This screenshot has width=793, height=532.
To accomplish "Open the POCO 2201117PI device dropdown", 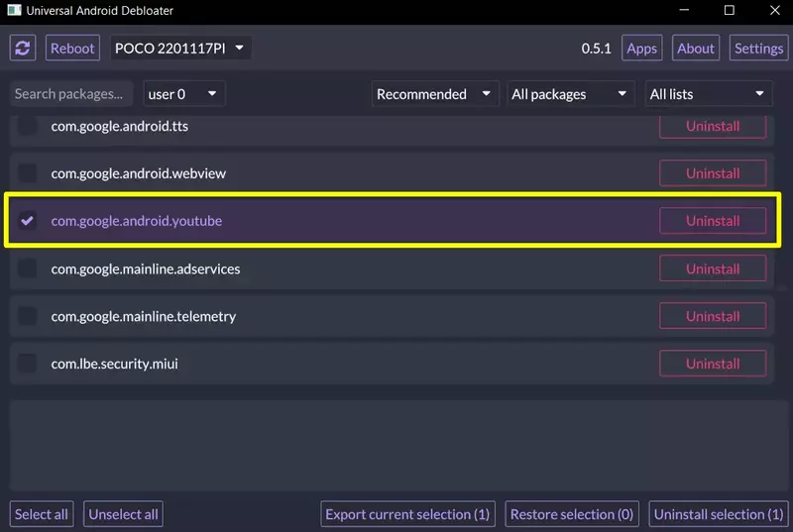I will click(x=179, y=48).
